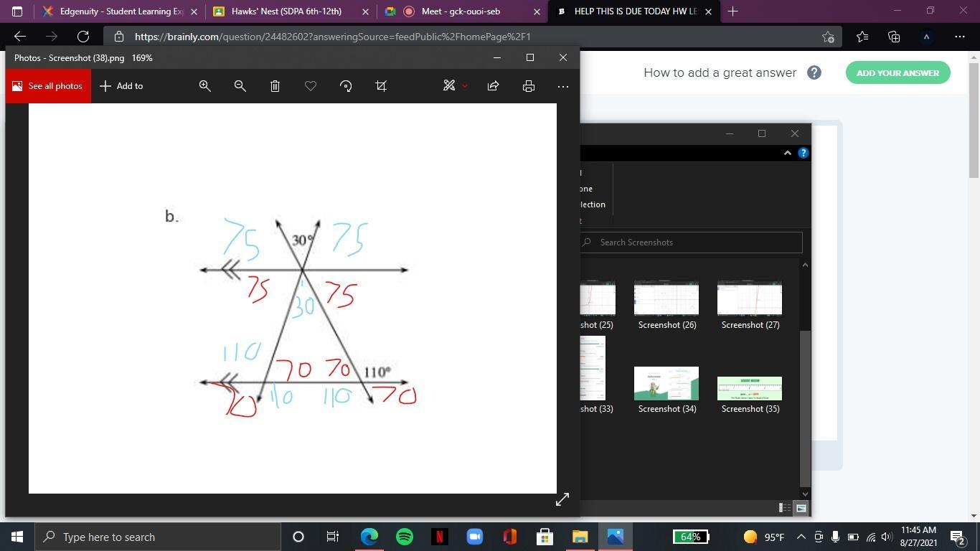This screenshot has width=980, height=551.
Task: Click the browser page vertical scrollbar
Action: 974,122
